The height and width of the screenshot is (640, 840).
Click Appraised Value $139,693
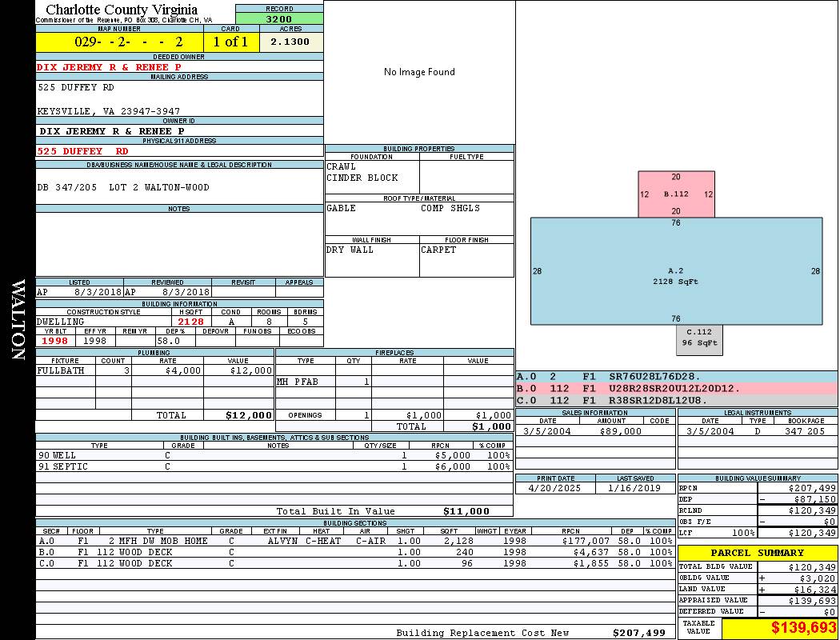click(812, 601)
